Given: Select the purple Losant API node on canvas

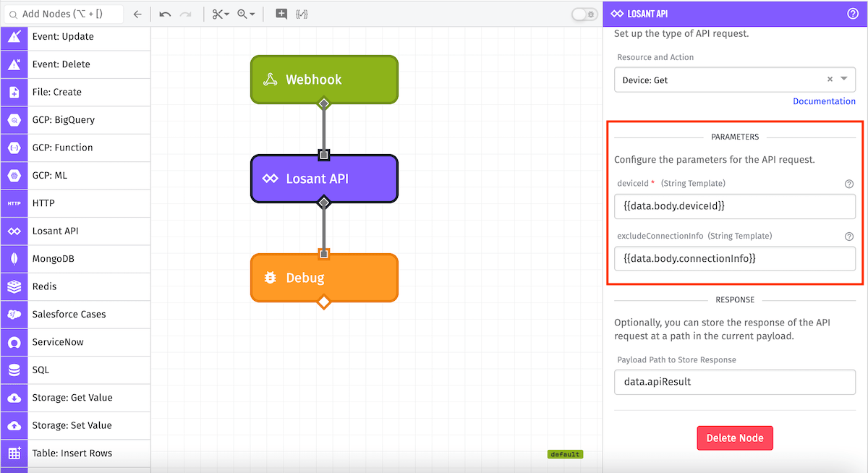Looking at the screenshot, I should pyautogui.click(x=324, y=178).
